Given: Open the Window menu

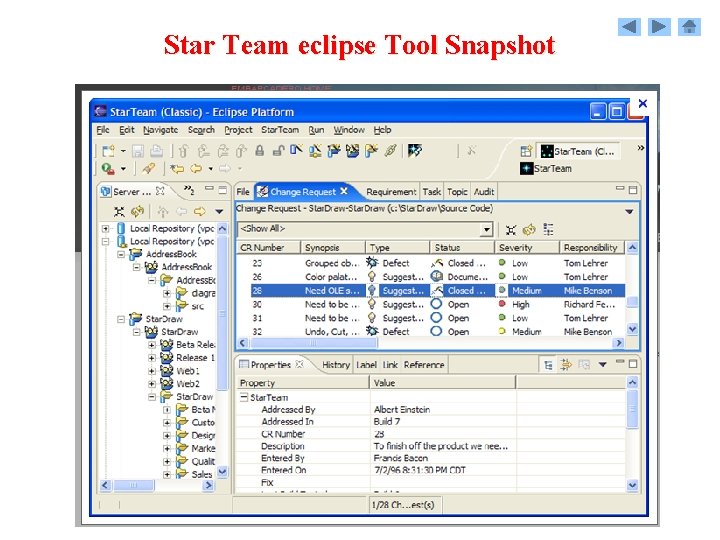Looking at the screenshot, I should 349,130.
